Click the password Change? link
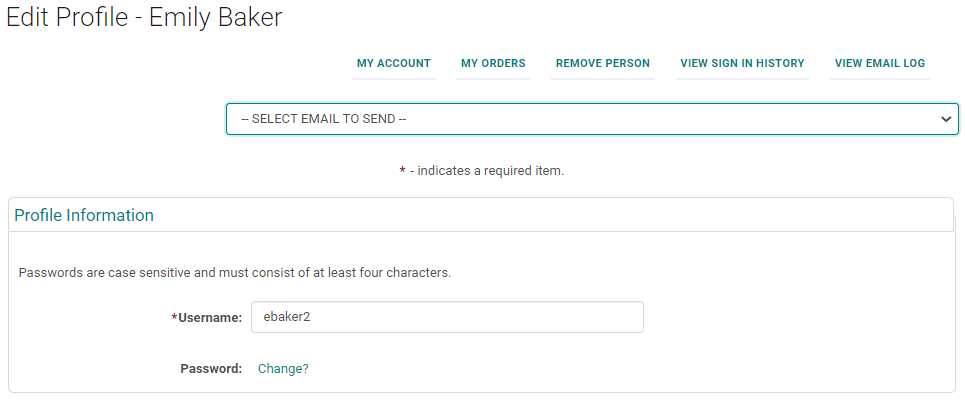This screenshot has width=965, height=407. click(x=283, y=368)
